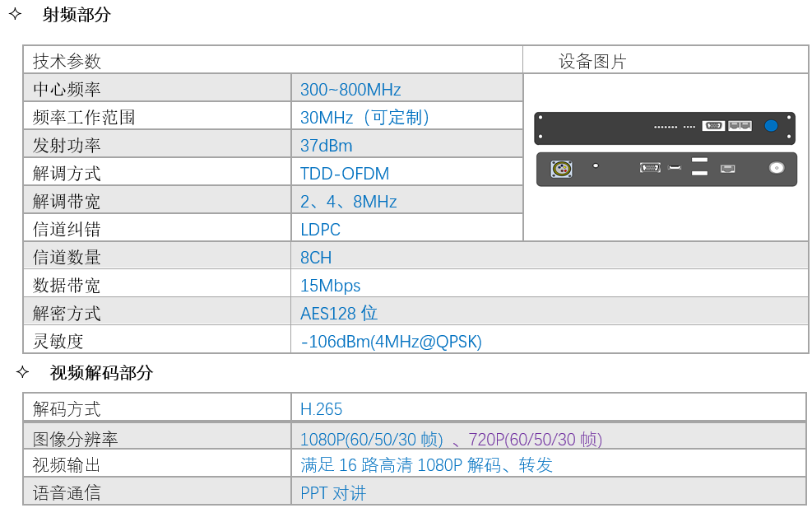This screenshot has width=812, height=508.
Task: Click the value LDPC
Action: (x=320, y=229)
